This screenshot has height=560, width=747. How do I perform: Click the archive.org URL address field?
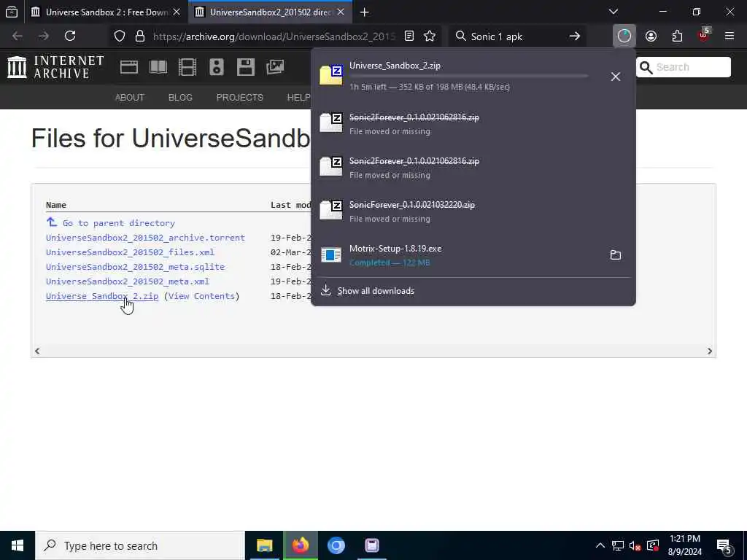274,36
